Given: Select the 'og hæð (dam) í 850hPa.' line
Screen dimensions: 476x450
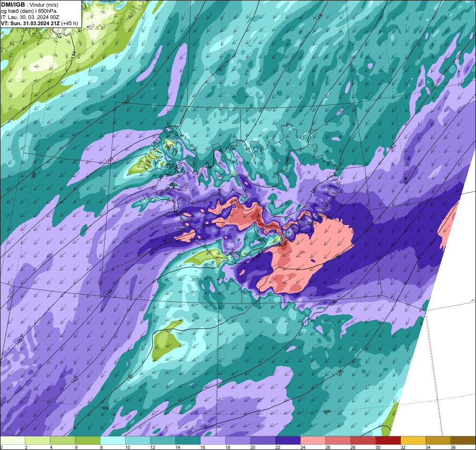Looking at the screenshot, I should (29, 11).
